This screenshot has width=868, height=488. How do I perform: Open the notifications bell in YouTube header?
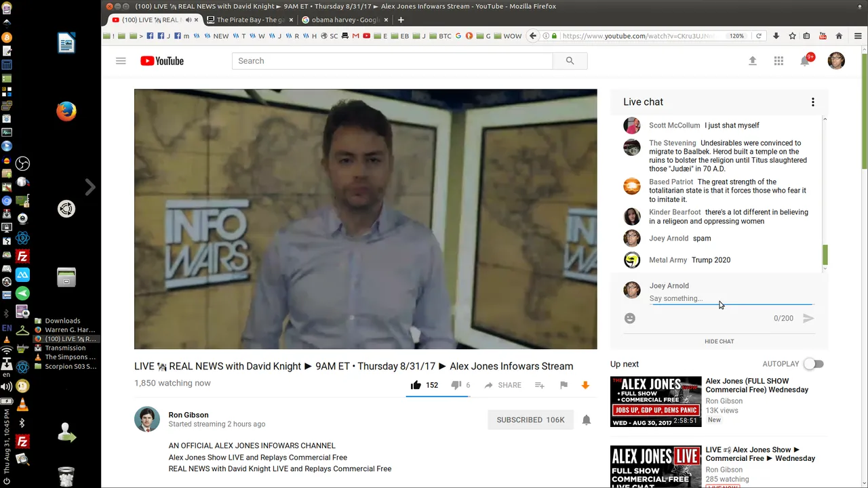coord(805,61)
